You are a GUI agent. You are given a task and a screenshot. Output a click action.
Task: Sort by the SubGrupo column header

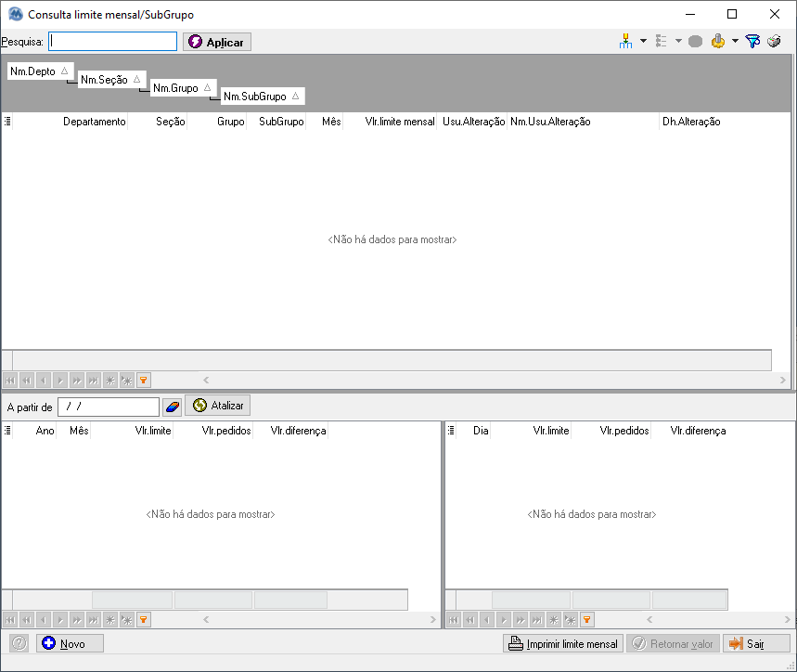click(x=276, y=122)
